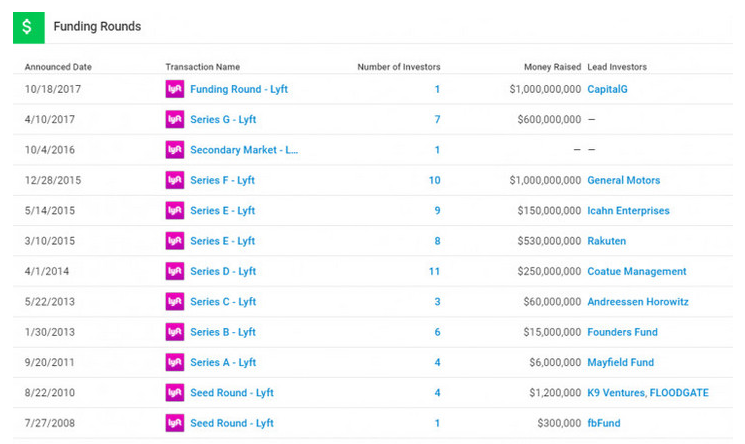The image size is (745, 444).
Task: Visit the Icahn Enterprises investor link
Action: point(628,211)
